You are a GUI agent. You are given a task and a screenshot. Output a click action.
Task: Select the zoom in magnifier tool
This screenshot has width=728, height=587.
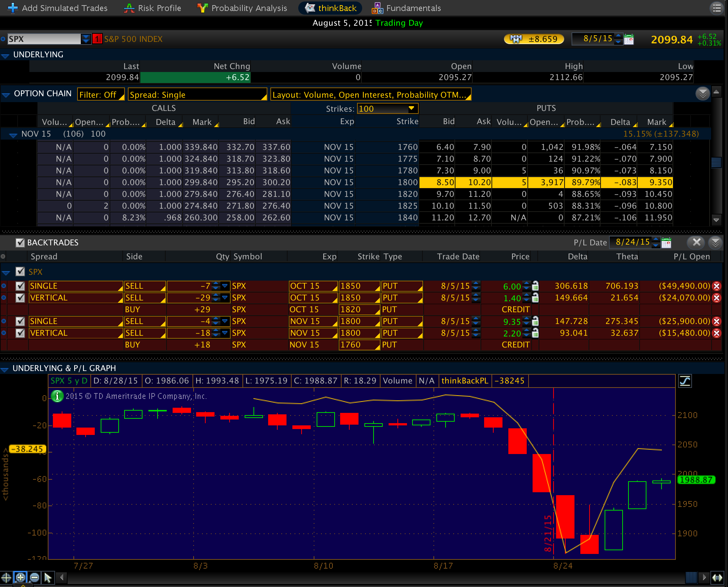[21, 577]
